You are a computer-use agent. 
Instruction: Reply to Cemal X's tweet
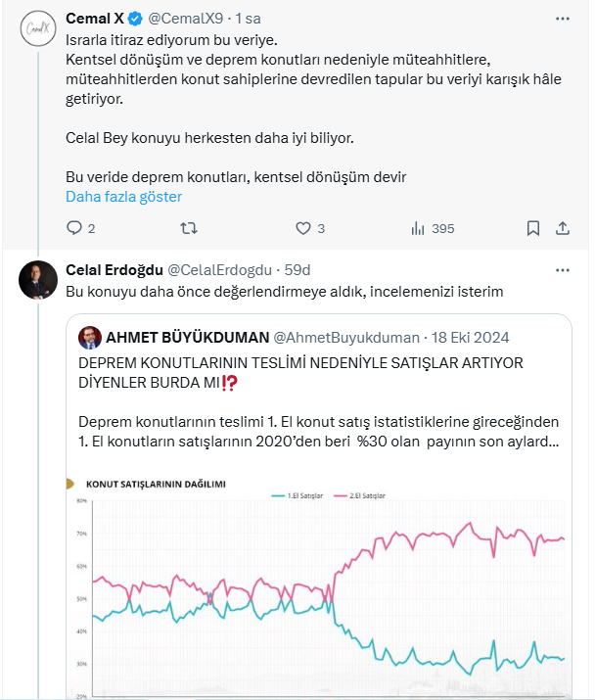[73, 228]
